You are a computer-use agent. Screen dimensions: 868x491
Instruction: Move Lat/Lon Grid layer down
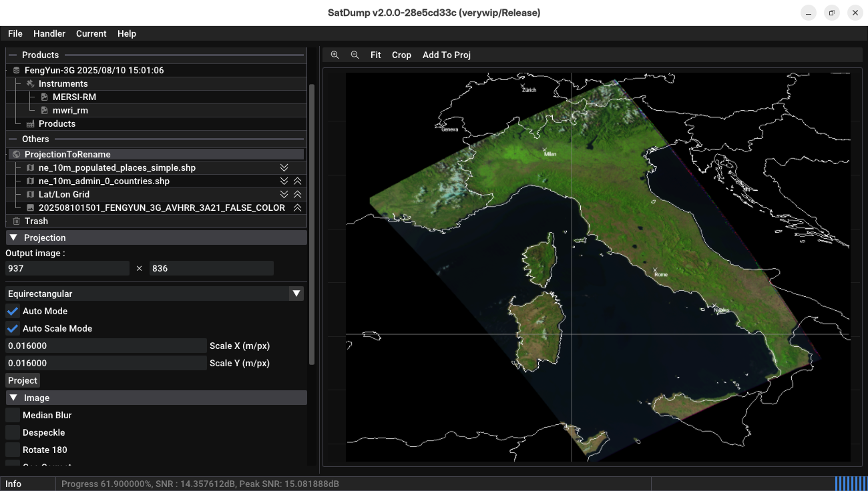pyautogui.click(x=284, y=194)
